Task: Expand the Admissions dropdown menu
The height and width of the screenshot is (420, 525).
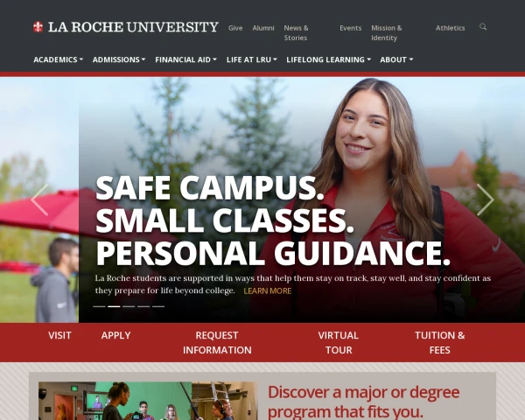Action: tap(119, 59)
